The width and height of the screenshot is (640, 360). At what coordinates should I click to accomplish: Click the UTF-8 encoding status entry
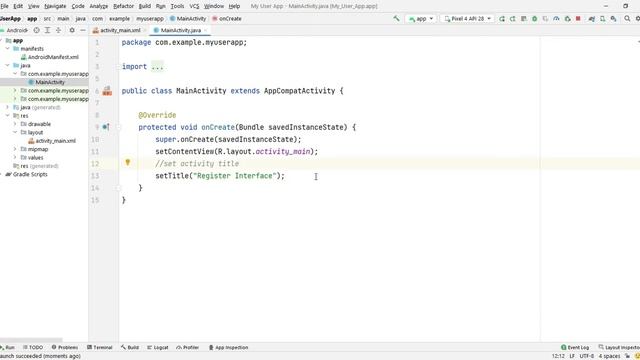point(587,356)
